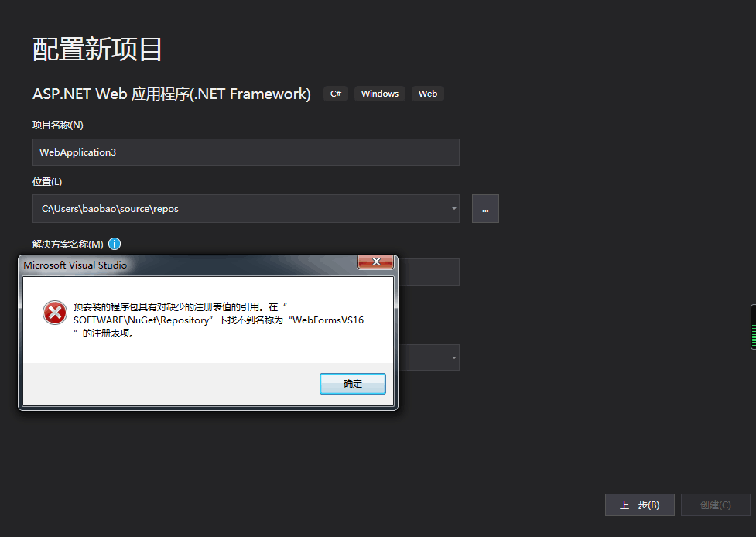Click the Web tag badge
Viewport: 756px width, 537px height.
tap(427, 93)
